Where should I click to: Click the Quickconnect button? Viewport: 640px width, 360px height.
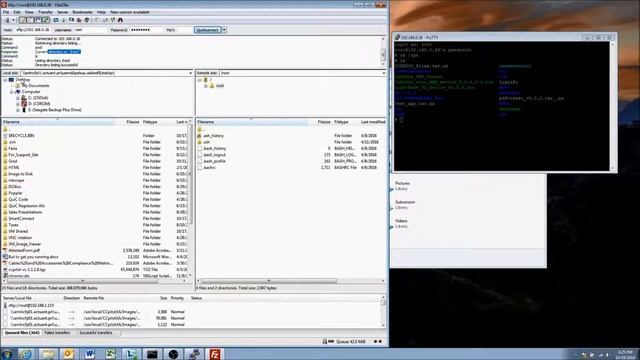(x=207, y=30)
